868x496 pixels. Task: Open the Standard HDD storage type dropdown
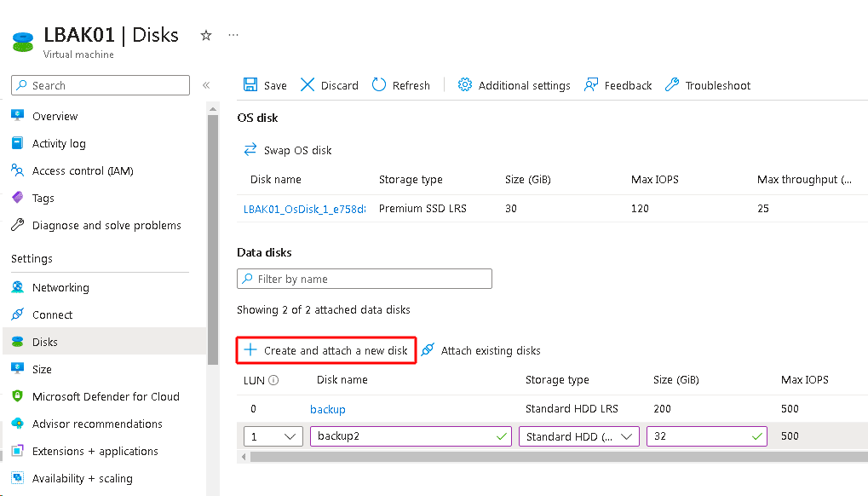pyautogui.click(x=579, y=436)
